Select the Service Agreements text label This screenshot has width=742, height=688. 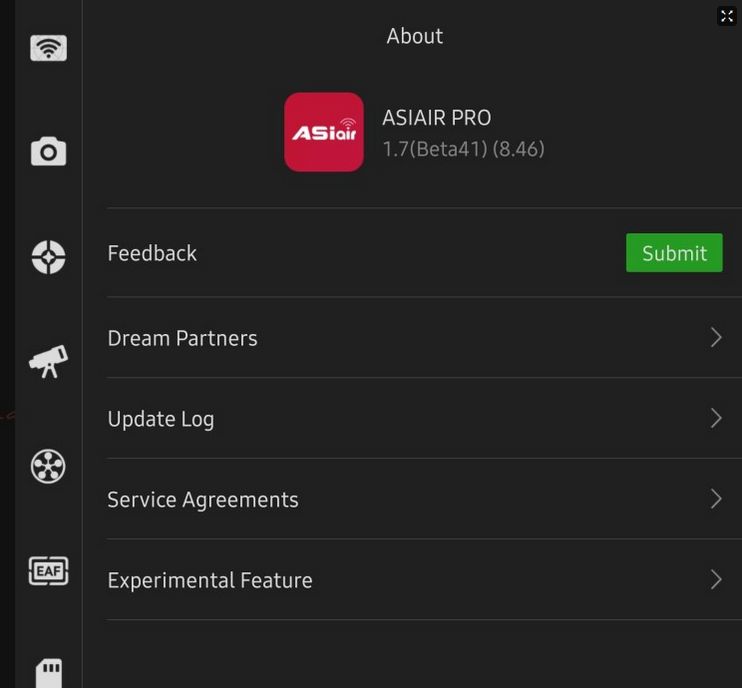203,499
